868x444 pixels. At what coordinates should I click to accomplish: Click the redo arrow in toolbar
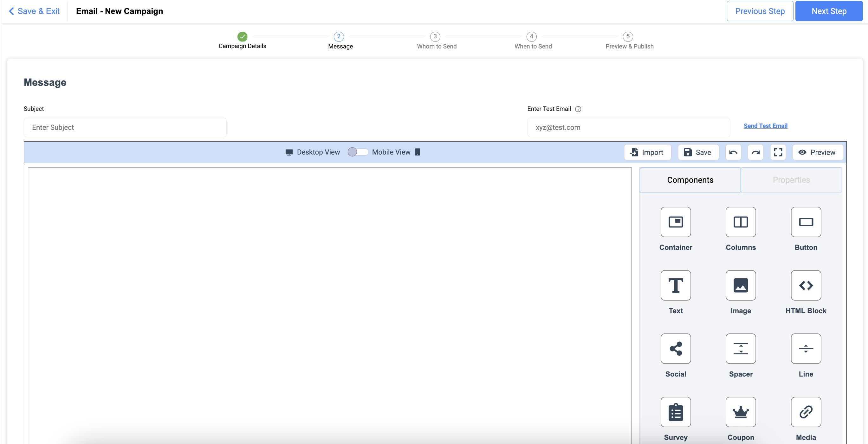(755, 152)
